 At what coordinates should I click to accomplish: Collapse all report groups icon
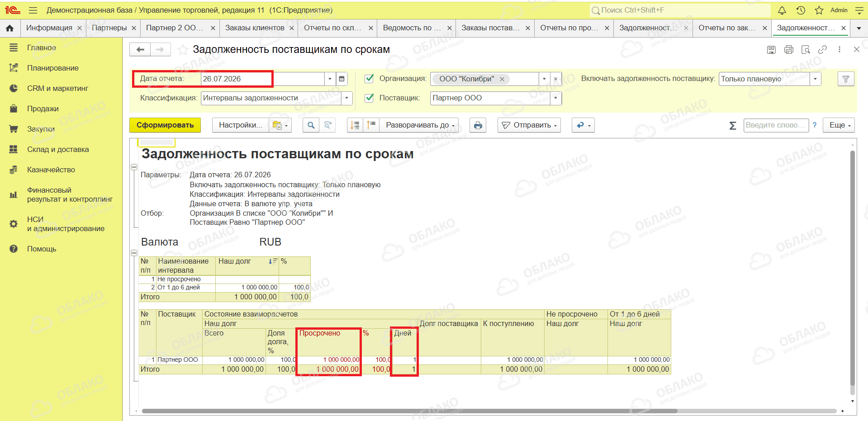tap(355, 125)
